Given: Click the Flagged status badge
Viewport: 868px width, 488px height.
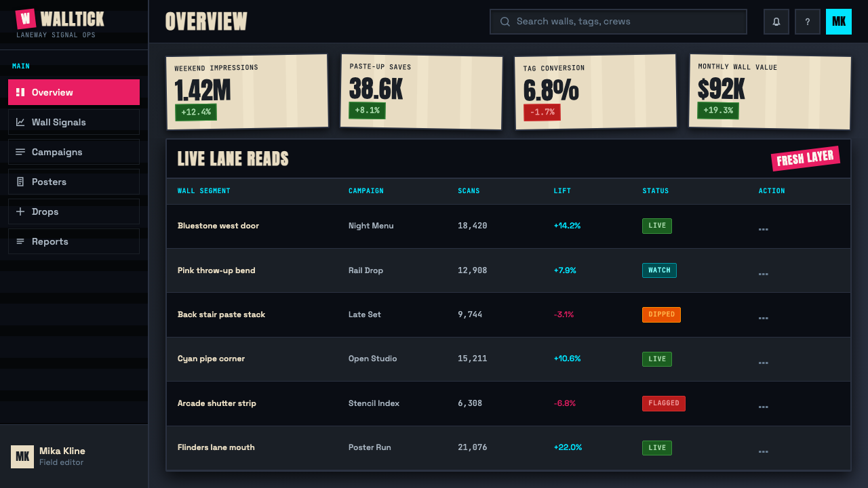Looking at the screenshot, I should tap(664, 403).
